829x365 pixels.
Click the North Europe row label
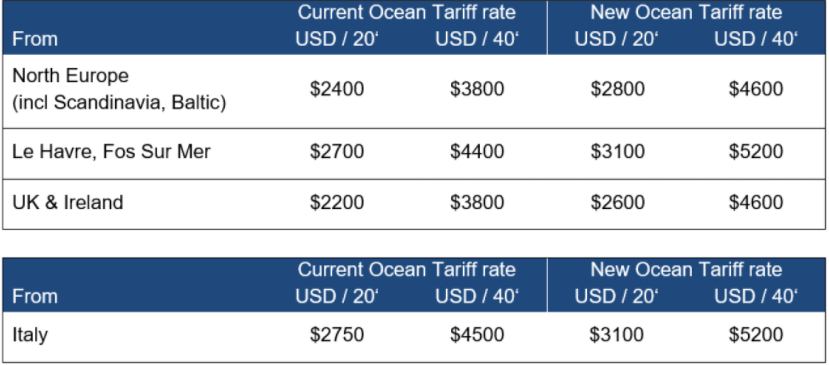[x=119, y=89]
